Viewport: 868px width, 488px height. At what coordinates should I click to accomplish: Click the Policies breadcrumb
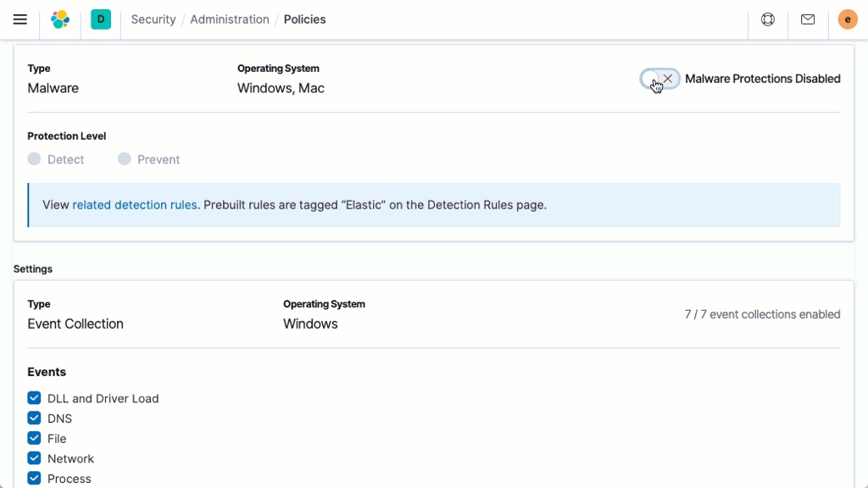tap(304, 19)
